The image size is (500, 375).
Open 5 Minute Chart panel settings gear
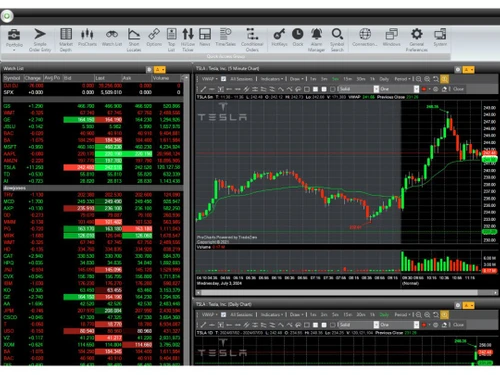(458, 69)
